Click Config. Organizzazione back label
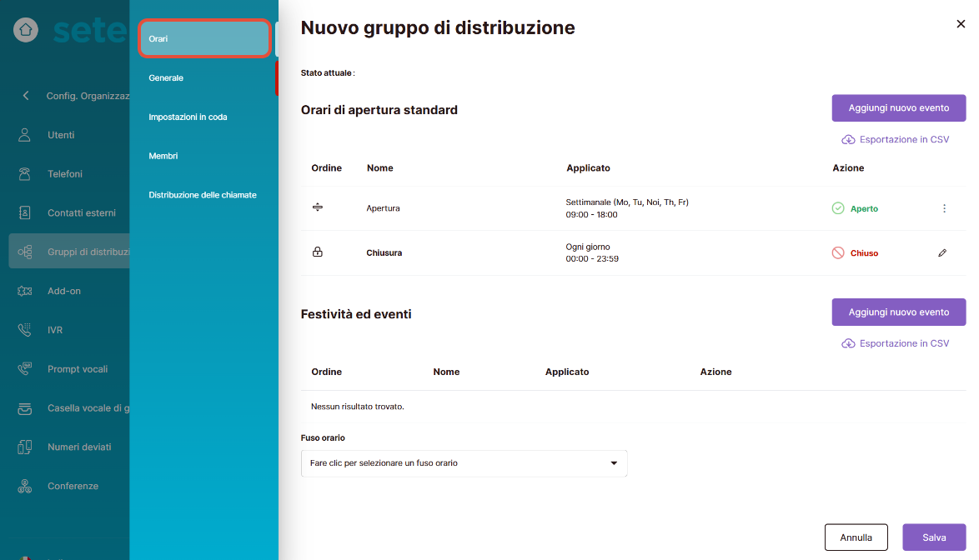Viewport: 979px width, 560px height. 88,96
